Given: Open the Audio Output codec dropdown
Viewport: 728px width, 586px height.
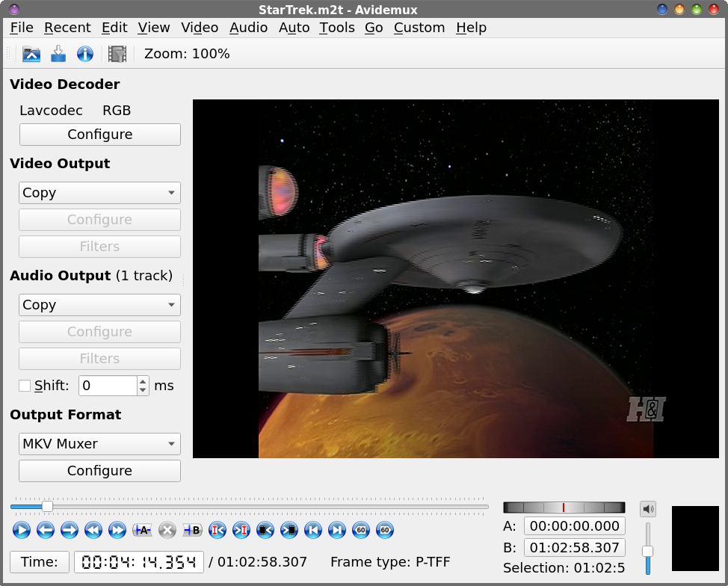Looking at the screenshot, I should (x=99, y=305).
